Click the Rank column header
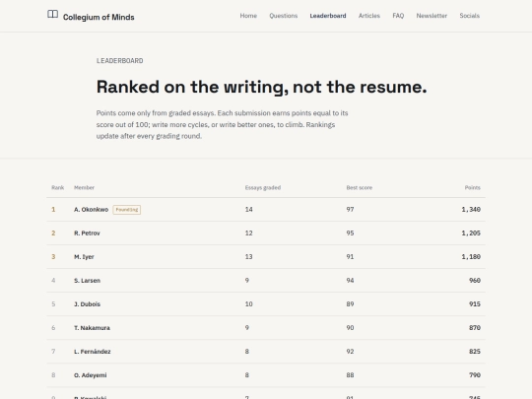The height and width of the screenshot is (399, 532). click(58, 187)
